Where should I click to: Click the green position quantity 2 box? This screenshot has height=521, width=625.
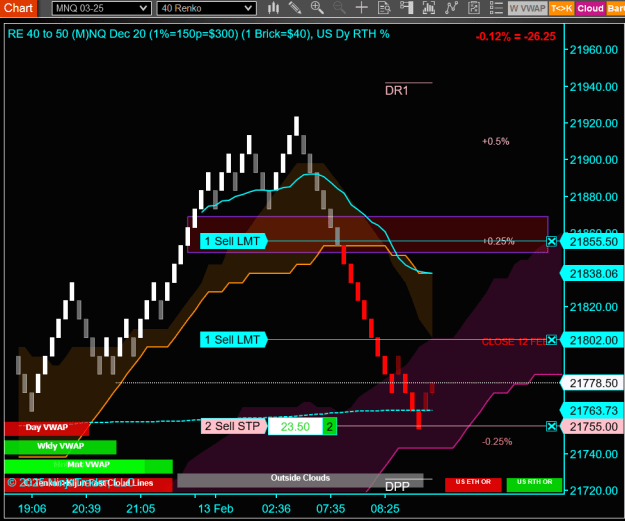point(330,427)
